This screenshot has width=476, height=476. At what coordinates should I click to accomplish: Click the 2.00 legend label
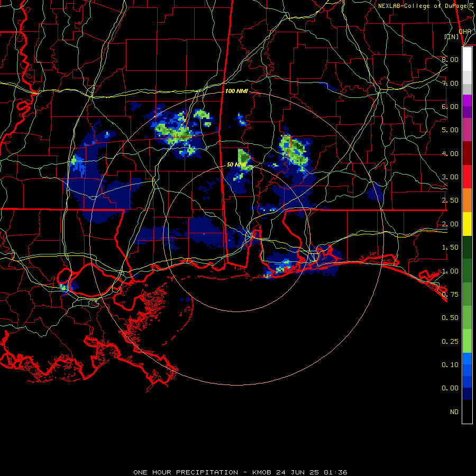tap(450, 224)
